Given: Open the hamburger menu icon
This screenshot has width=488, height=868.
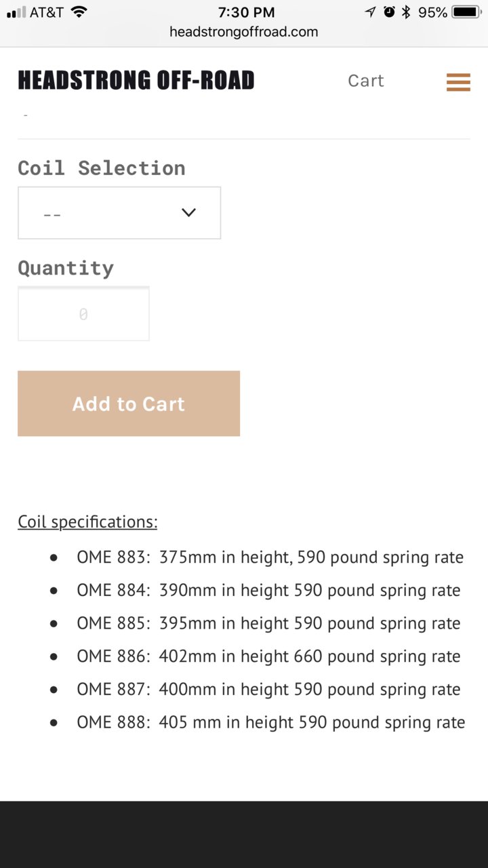Looking at the screenshot, I should tap(458, 81).
